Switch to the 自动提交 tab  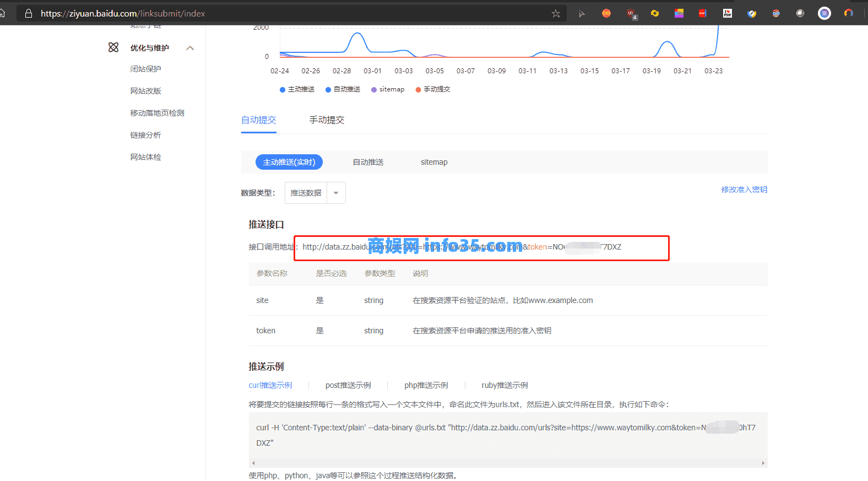[x=259, y=120]
